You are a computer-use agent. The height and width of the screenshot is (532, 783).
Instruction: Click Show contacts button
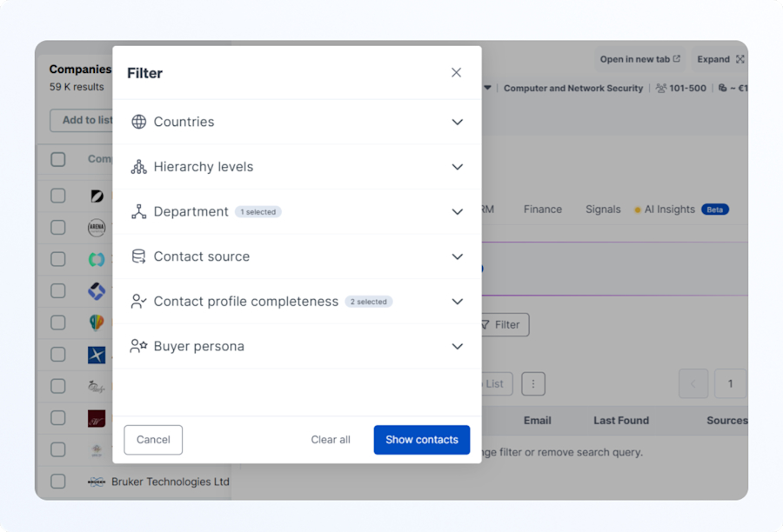click(421, 440)
